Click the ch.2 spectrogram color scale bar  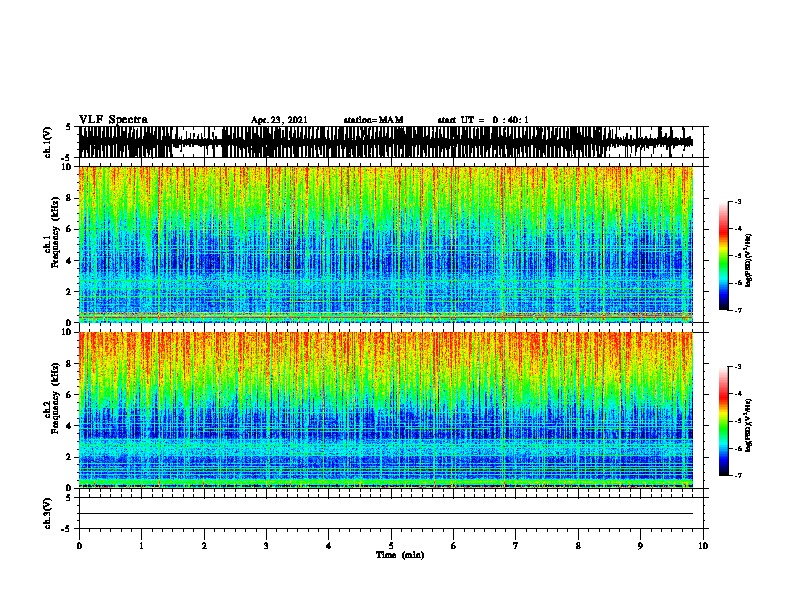(x=724, y=421)
